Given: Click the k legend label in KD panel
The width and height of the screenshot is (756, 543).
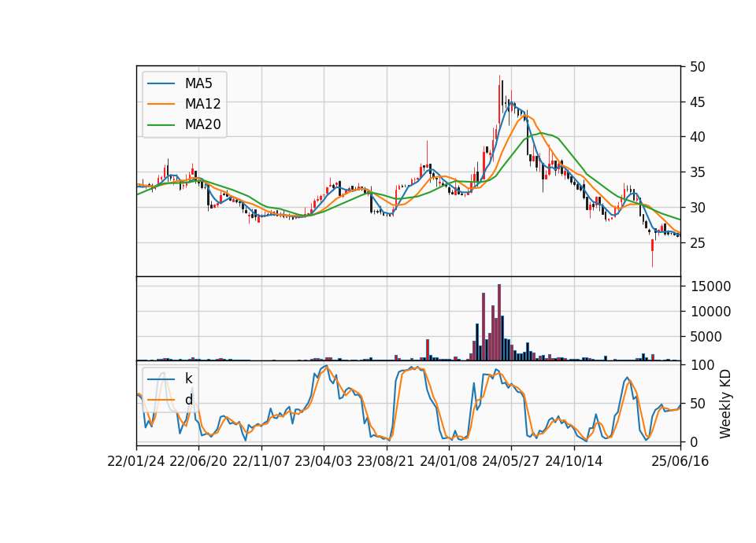Looking at the screenshot, I should click(x=188, y=379).
